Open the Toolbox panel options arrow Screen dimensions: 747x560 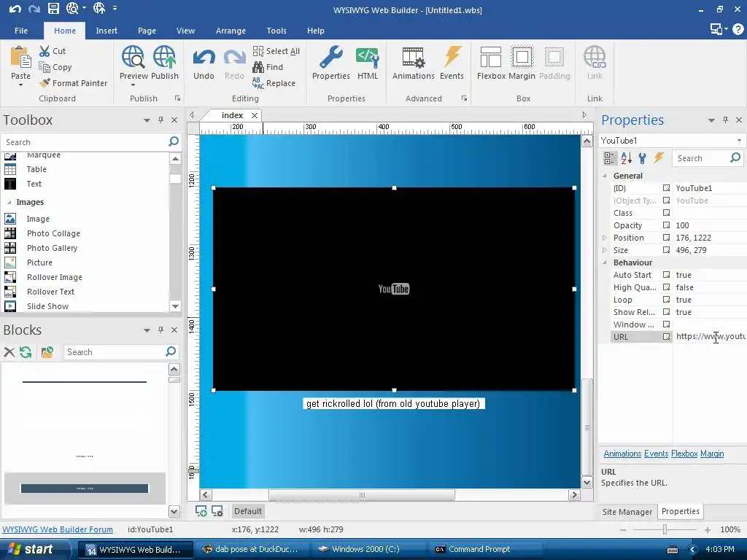pyautogui.click(x=147, y=120)
